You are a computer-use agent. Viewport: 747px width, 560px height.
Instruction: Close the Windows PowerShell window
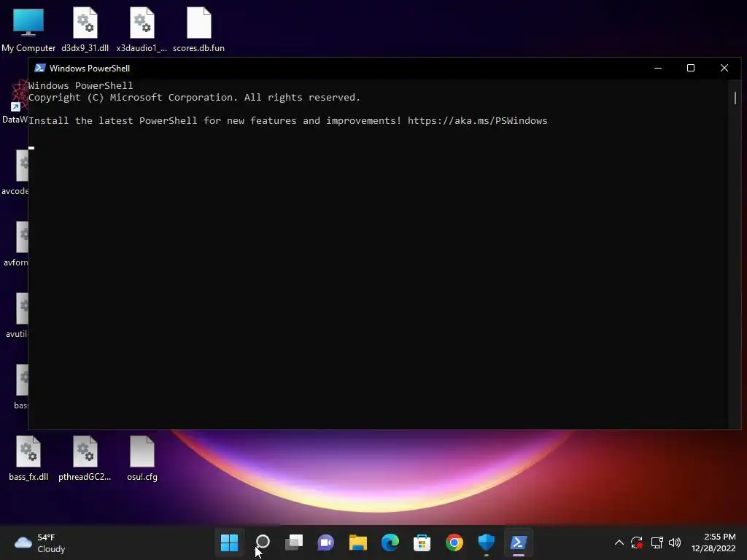pyautogui.click(x=724, y=68)
